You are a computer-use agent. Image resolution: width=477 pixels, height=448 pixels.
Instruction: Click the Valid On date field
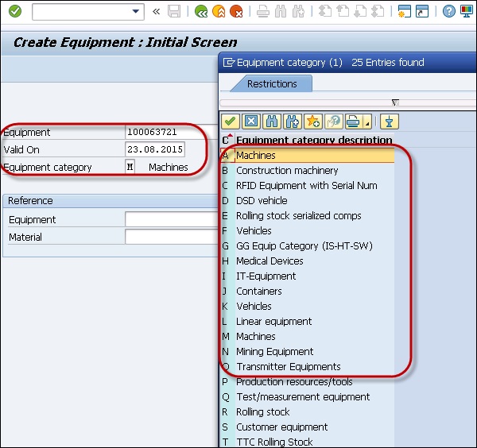155,149
